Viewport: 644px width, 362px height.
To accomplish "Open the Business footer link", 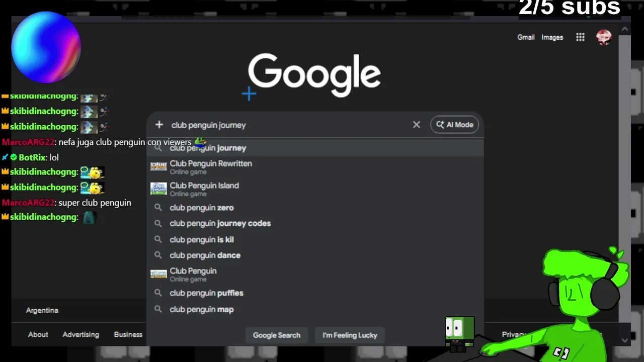I will click(128, 334).
